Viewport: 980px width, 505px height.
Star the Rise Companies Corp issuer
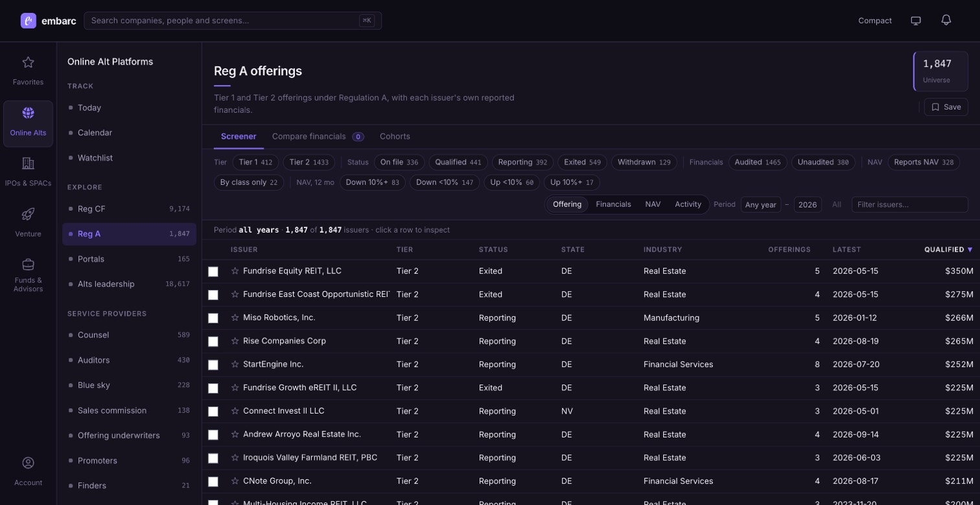235,341
